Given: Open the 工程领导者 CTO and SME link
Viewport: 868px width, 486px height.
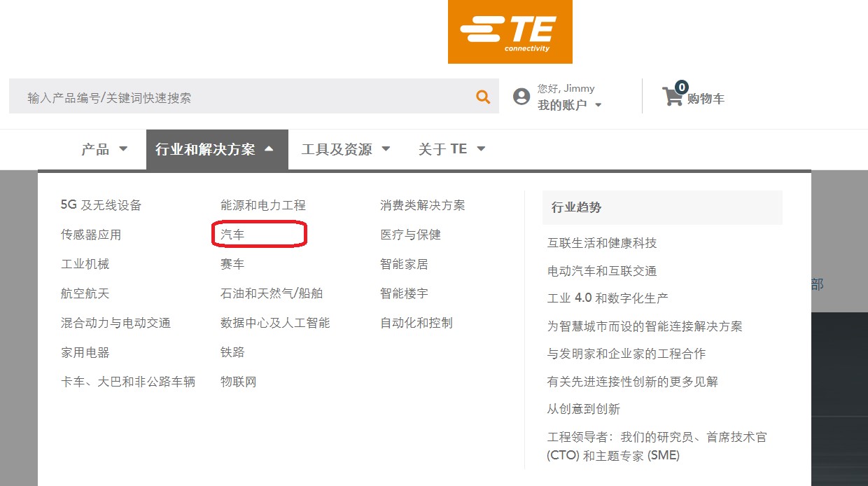Looking at the screenshot, I should click(657, 446).
